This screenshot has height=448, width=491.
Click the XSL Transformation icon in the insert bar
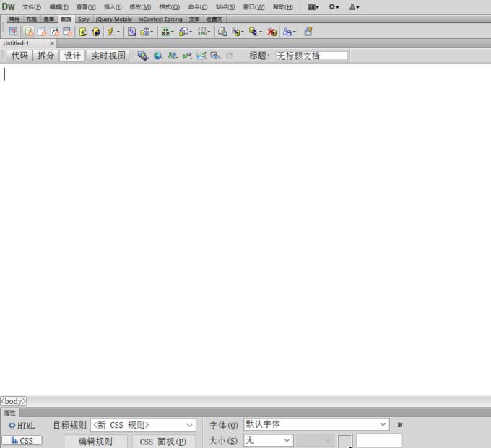pyautogui.click(x=308, y=32)
